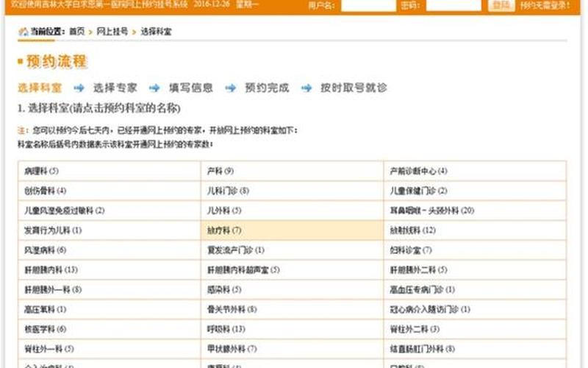Viewport: 588px width, 368px height.
Task: Select 骨关节外科 (8) department
Action: pos(232,309)
